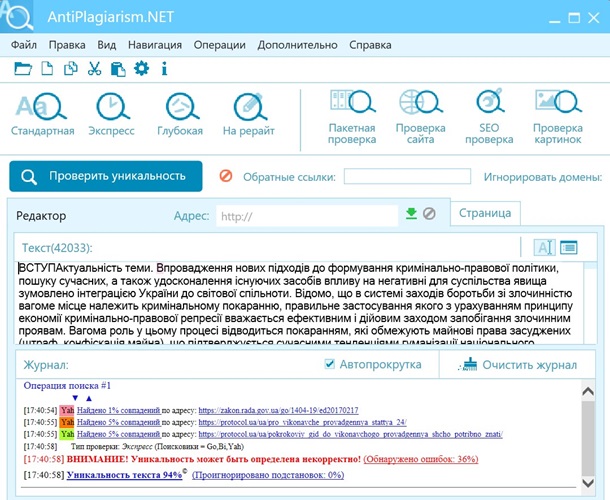Create a new document with the blank page icon
This screenshot has height=500, width=610.
47,68
